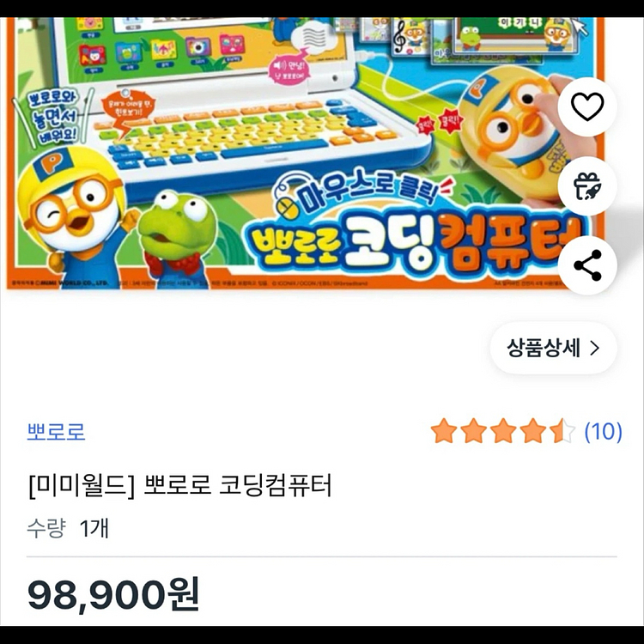Click the chevron arrow beside 상품상세
This screenshot has height=644, width=644.
[594, 349]
